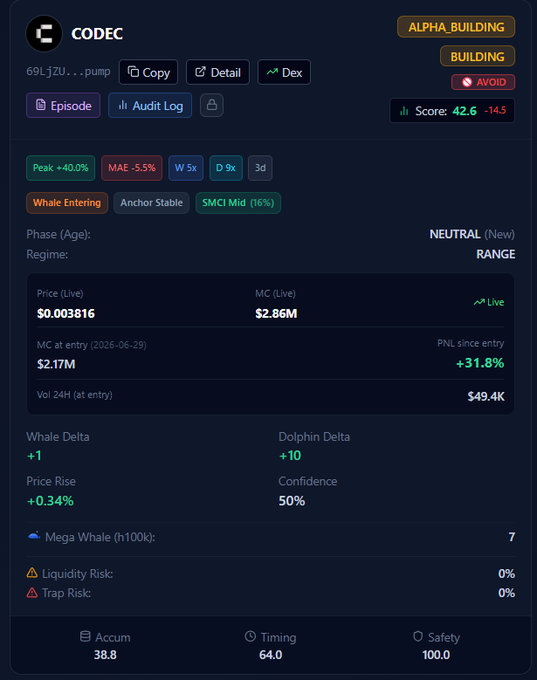This screenshot has height=680, width=537.
Task: Click the Safety score 100.0
Action: tap(436, 655)
